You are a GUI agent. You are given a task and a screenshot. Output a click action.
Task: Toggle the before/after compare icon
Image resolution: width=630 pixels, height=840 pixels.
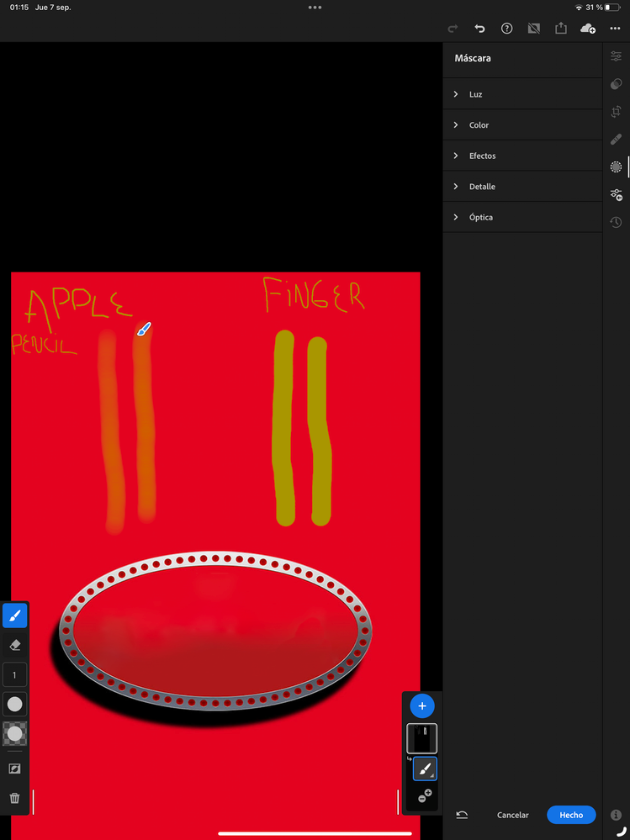533,29
